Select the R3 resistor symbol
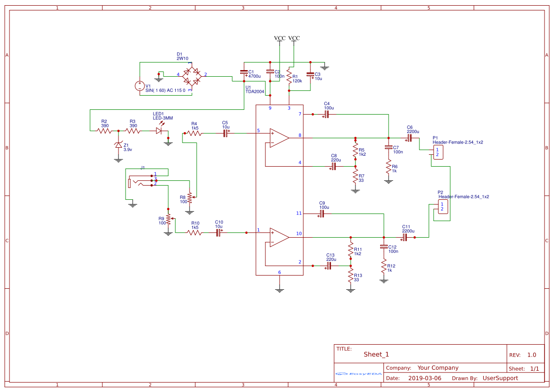 click(133, 131)
